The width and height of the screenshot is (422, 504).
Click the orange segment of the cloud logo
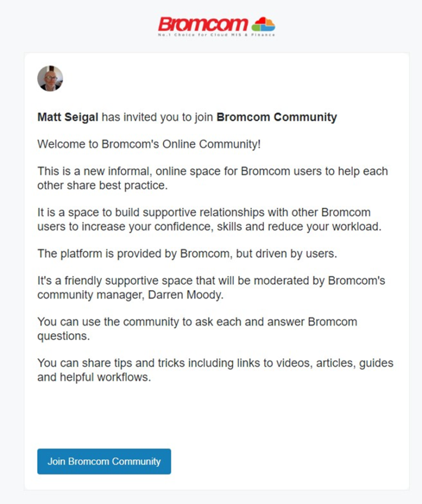click(x=270, y=22)
